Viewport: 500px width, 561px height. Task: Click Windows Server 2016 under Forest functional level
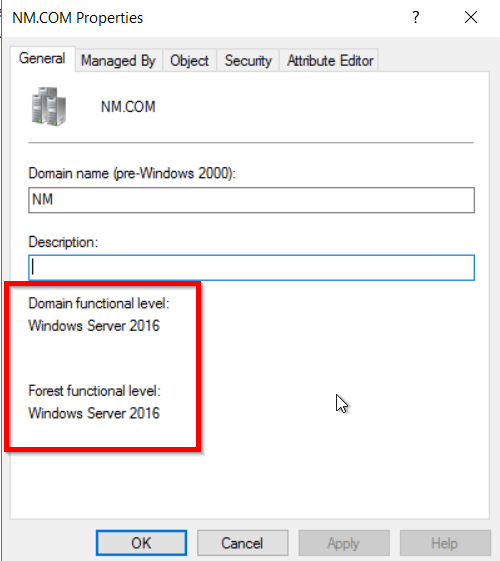click(94, 413)
